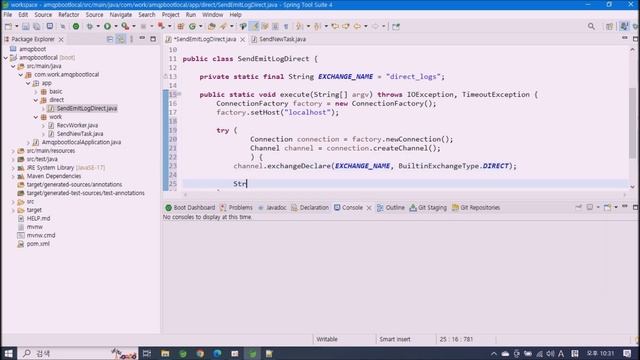Click the block selection toggle in toolbar

click(x=276, y=27)
